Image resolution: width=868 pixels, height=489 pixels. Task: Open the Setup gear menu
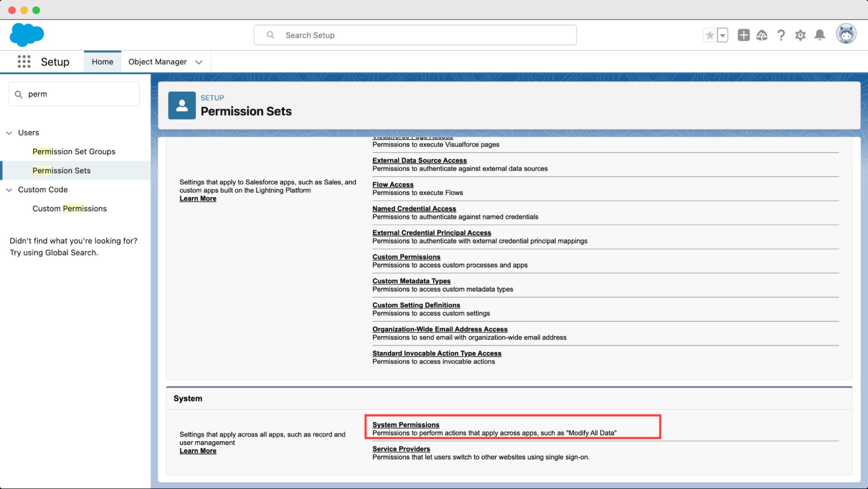tap(800, 35)
